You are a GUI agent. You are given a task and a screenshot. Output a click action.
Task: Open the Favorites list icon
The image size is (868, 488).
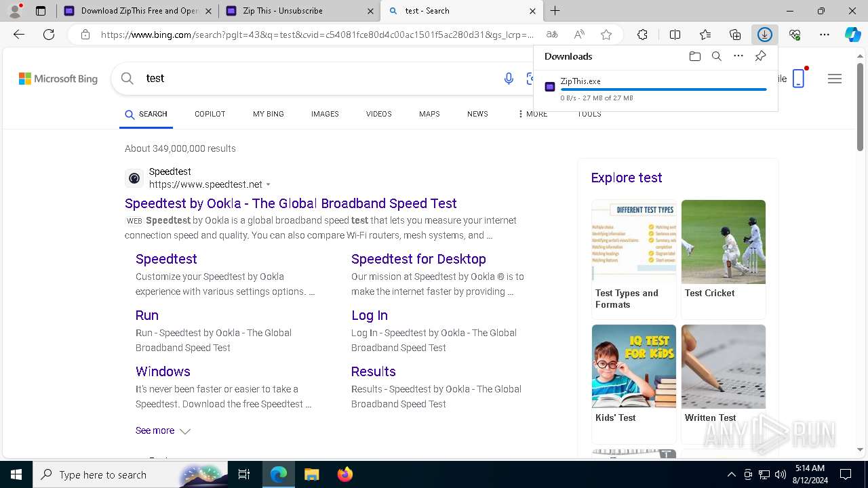point(705,35)
